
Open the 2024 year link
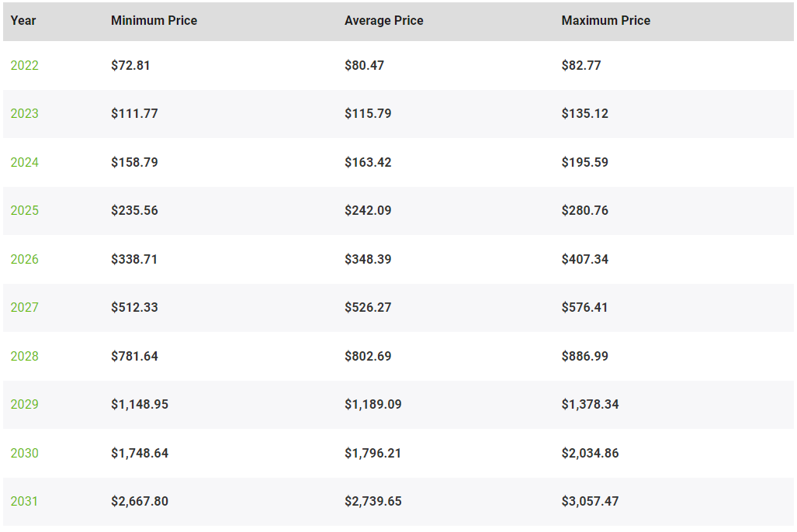click(x=24, y=162)
